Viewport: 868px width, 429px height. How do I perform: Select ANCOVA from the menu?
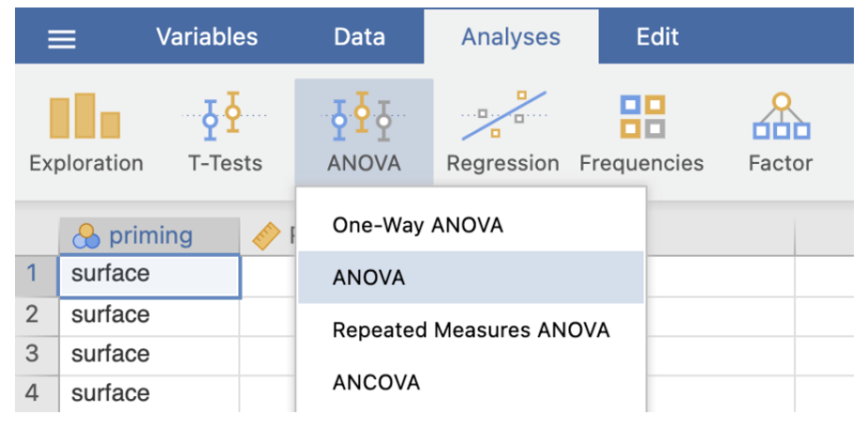(x=376, y=382)
